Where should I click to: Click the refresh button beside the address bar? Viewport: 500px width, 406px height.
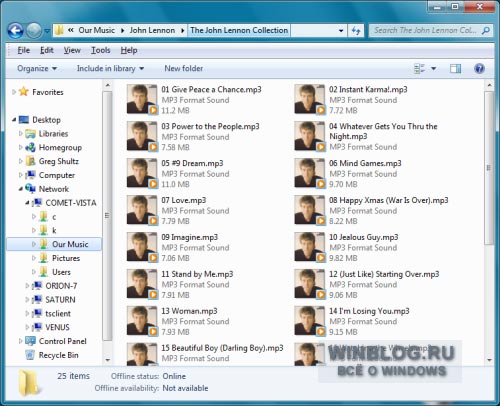coord(356,31)
